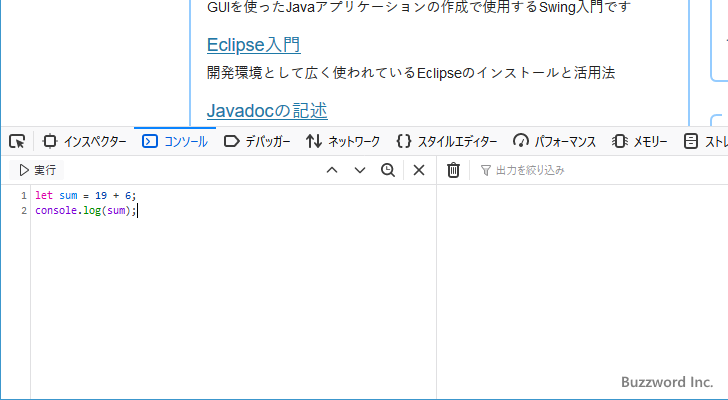Screen dimensions: 728x400
Task: Open the Eclipse入門 link
Action: (x=254, y=45)
